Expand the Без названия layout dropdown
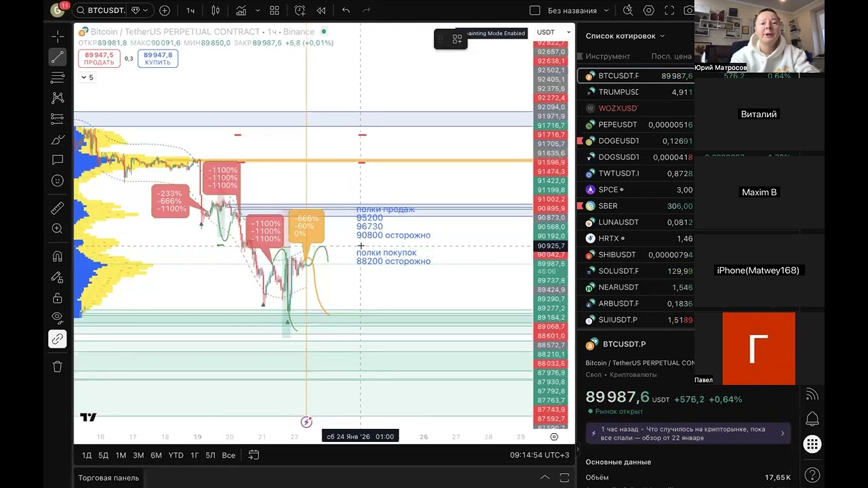This screenshot has width=868, height=488. (606, 10)
